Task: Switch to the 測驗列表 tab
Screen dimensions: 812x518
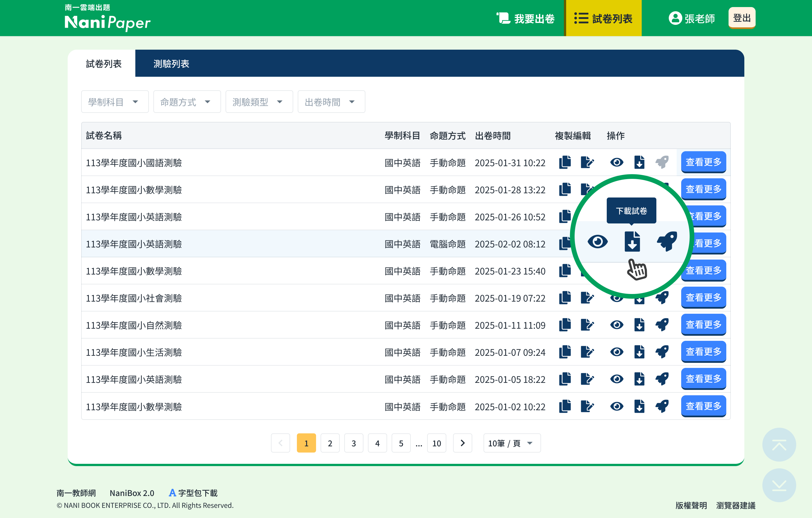Action: click(x=171, y=63)
